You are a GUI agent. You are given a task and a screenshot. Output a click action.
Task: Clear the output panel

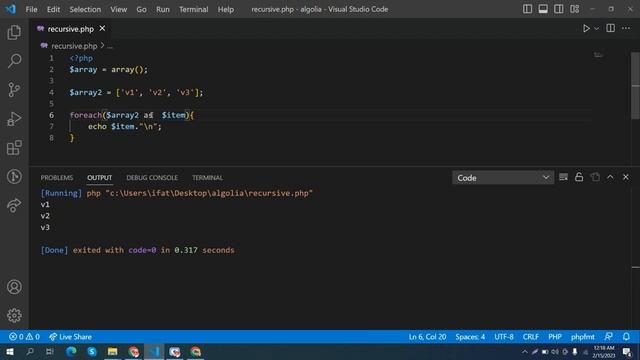pos(563,177)
